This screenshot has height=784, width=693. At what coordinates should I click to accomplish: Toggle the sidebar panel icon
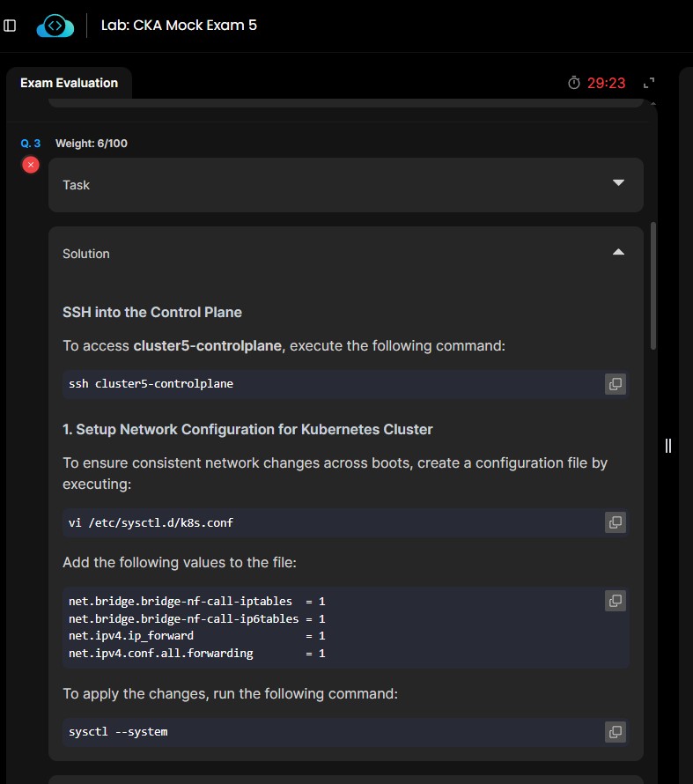pyautogui.click(x=10, y=25)
